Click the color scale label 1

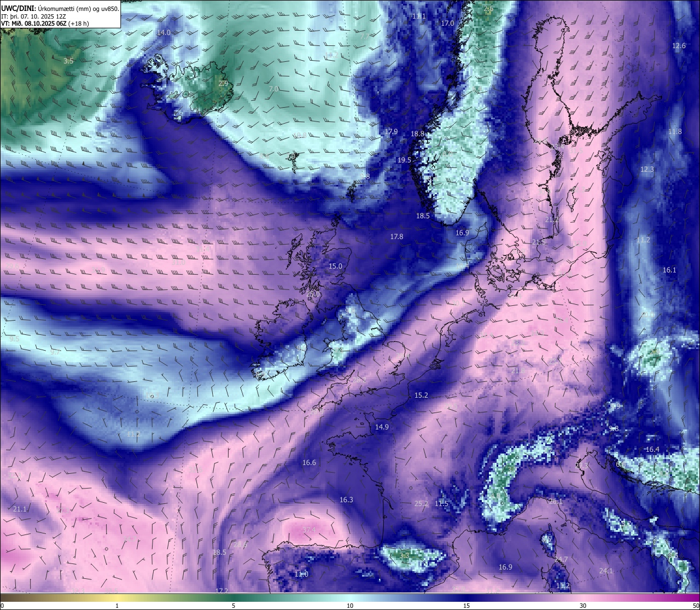(x=117, y=606)
